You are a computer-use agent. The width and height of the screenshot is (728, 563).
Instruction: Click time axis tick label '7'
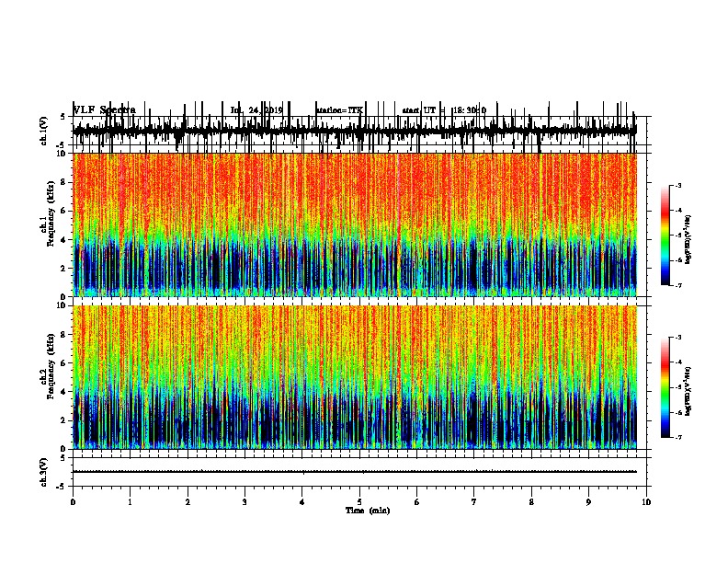coord(474,502)
